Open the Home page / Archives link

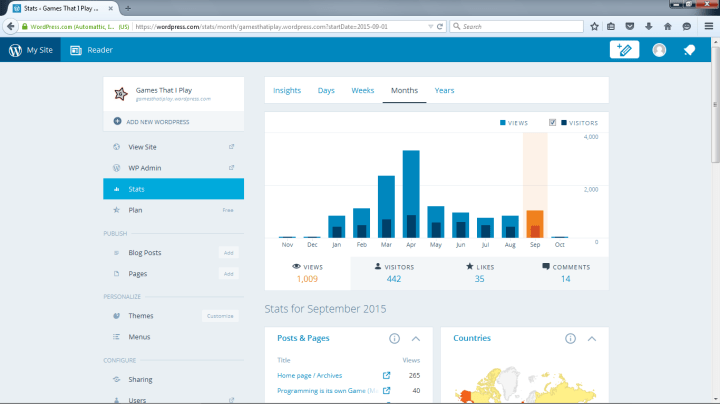pos(309,376)
